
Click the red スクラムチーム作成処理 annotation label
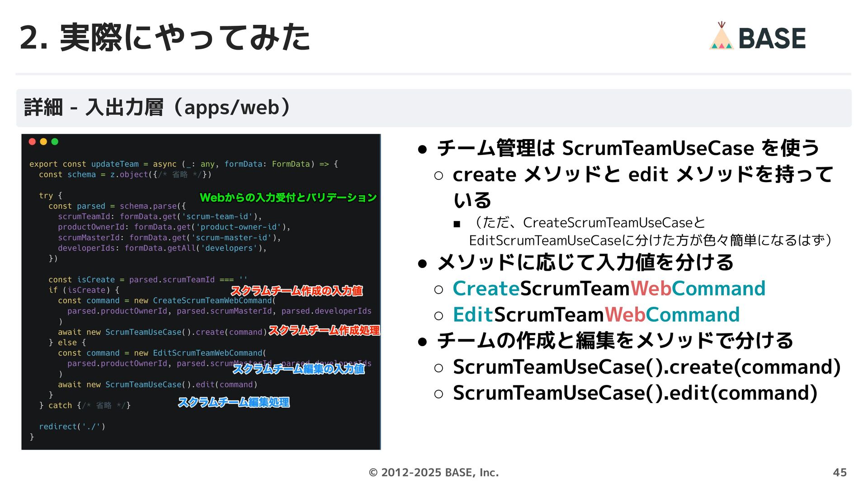coord(324,330)
